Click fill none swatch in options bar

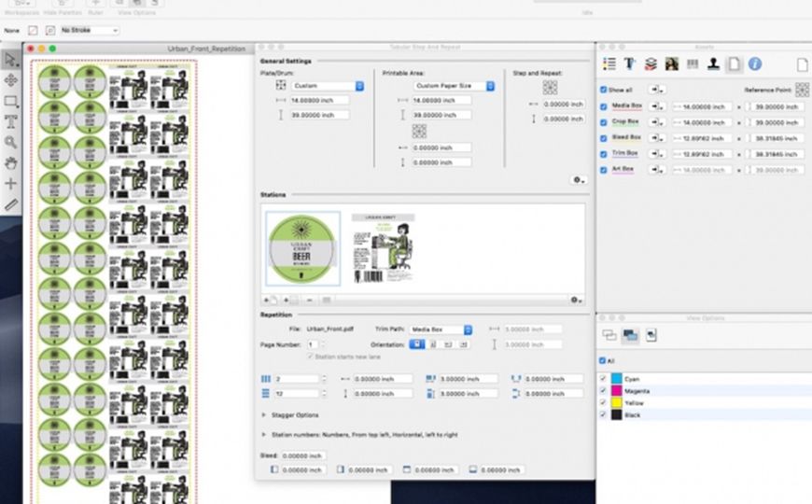33,31
